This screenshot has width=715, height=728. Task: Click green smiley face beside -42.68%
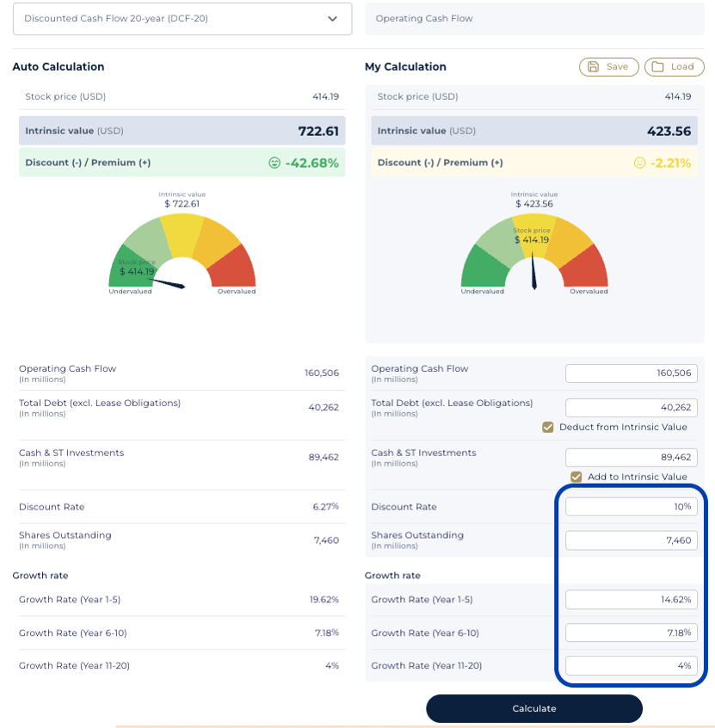pyautogui.click(x=274, y=163)
